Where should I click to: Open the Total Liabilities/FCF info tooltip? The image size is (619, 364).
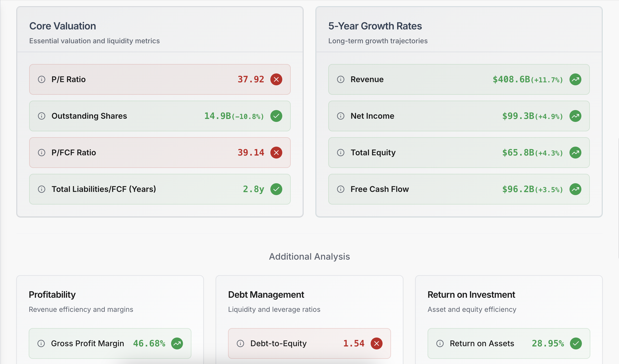[41, 189]
